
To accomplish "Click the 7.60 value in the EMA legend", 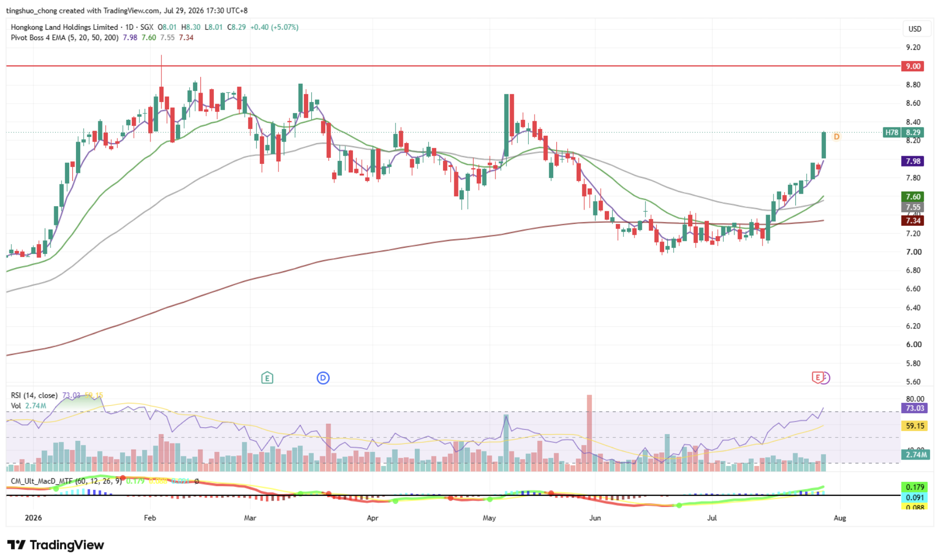I will click(149, 37).
